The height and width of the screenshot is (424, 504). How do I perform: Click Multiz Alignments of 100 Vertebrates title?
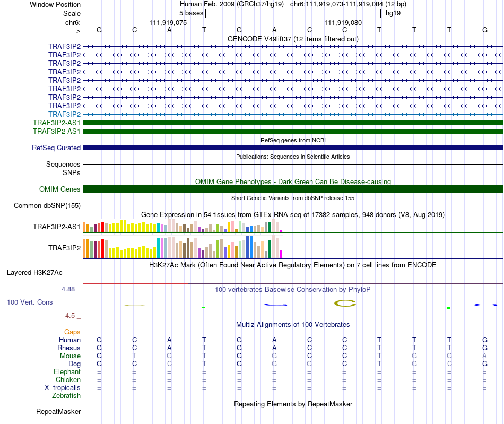293,325
